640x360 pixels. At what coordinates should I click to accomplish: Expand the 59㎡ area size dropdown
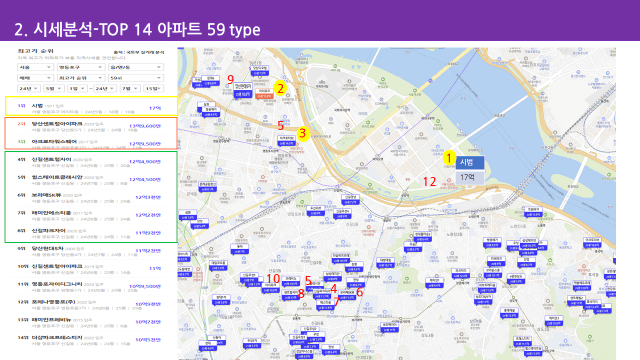point(136,78)
